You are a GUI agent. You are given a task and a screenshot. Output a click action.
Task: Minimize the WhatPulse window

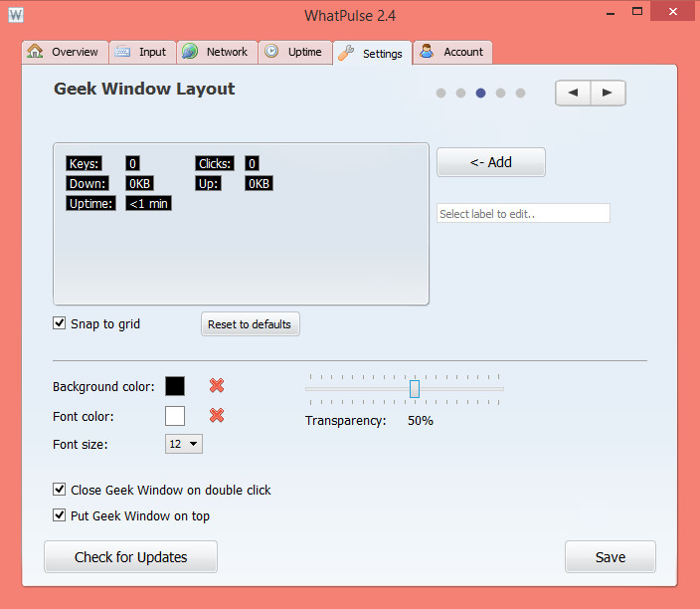[611, 13]
